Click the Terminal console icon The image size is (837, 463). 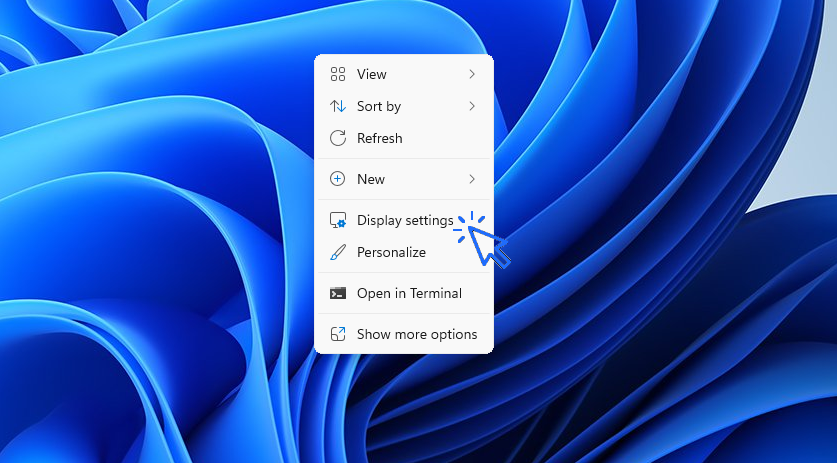click(338, 293)
